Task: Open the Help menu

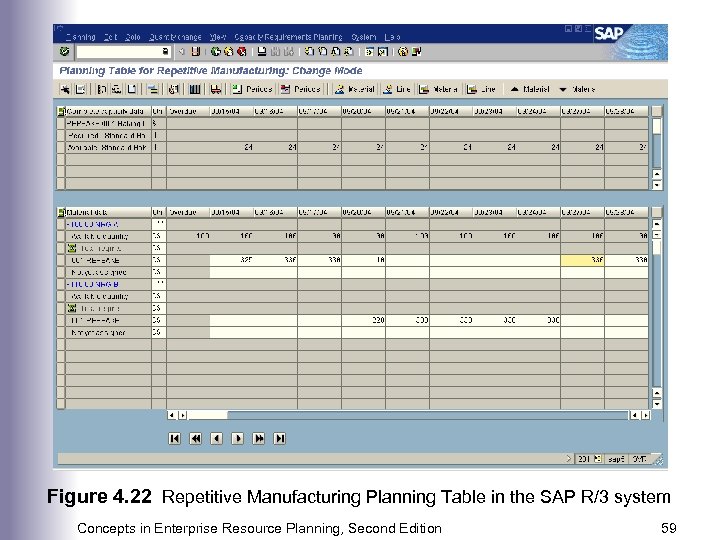Action: pos(392,37)
